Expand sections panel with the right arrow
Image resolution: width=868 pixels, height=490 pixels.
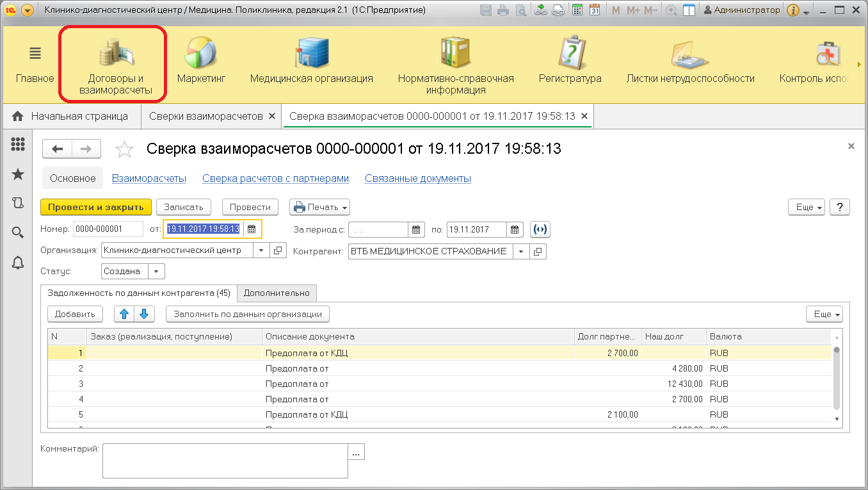859,64
